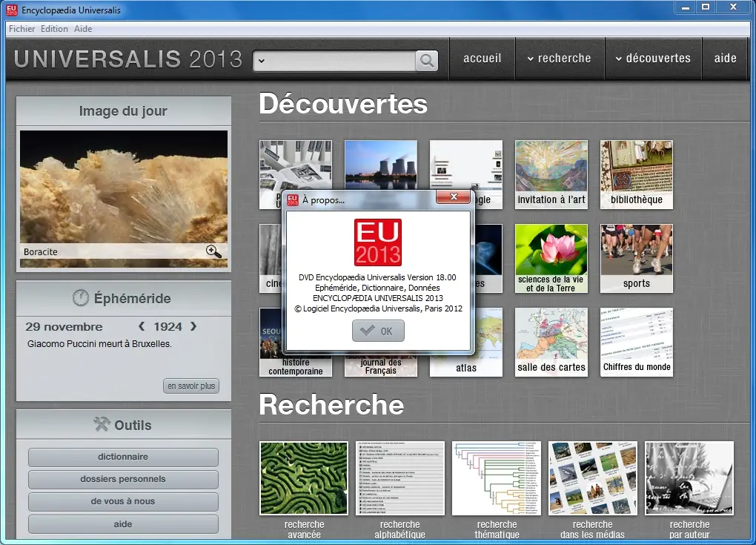The image size is (756, 545).
Task: Click the Encyclopædia Universalis title bar icon
Action: pyautogui.click(x=12, y=10)
